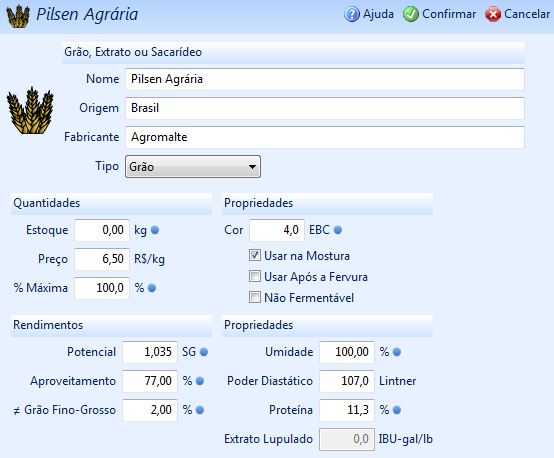
Task: Click the blue dot next to Aproveitamento
Action: 200,381
